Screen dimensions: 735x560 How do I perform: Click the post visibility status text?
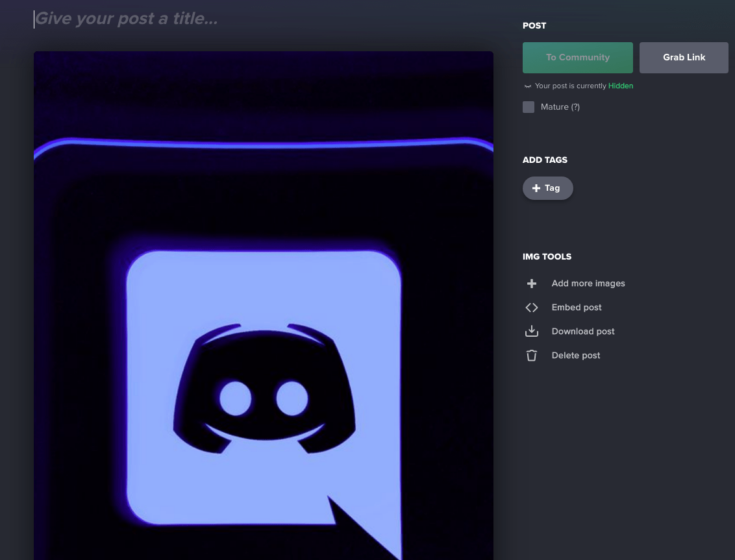pos(571,86)
